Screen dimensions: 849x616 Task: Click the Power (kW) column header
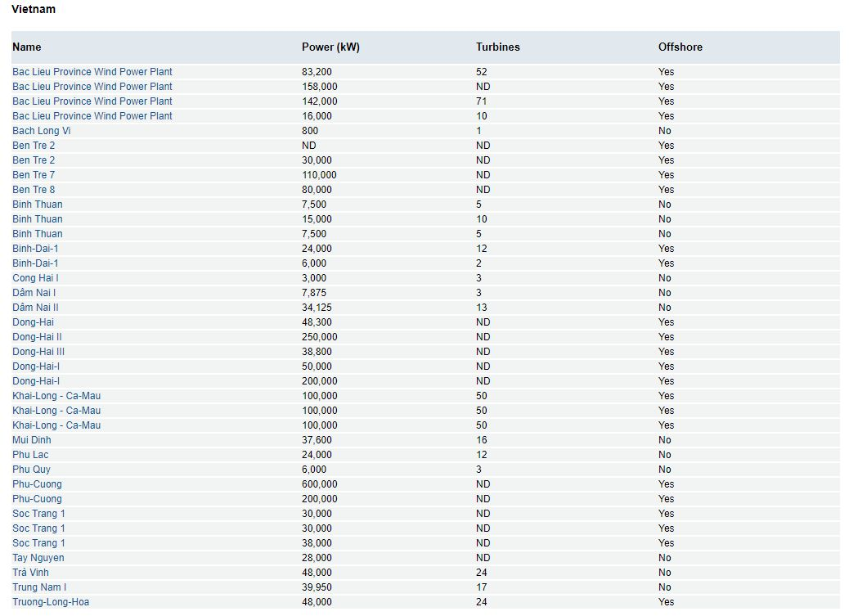click(x=330, y=47)
